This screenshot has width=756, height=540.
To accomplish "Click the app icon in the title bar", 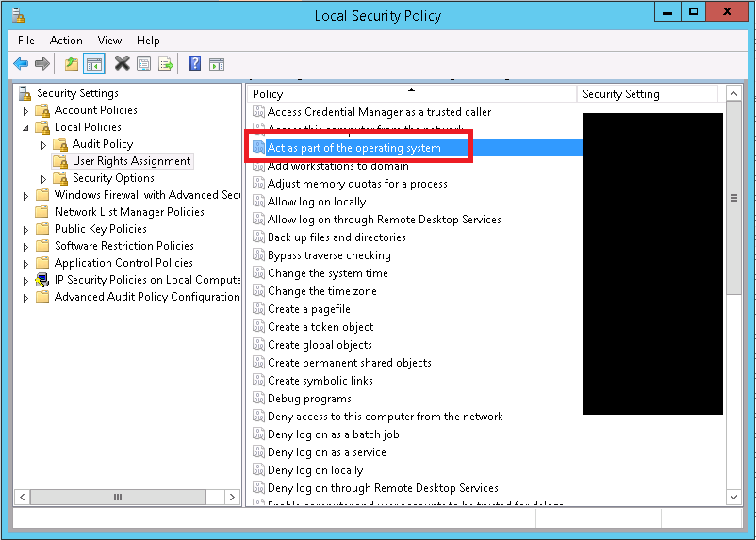I will [18, 15].
